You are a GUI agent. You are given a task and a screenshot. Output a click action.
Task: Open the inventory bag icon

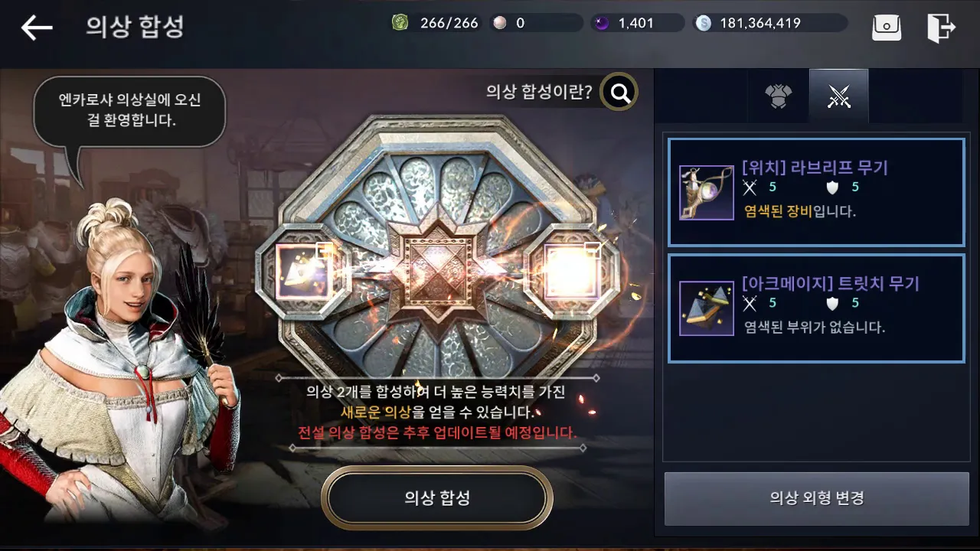pos(887,28)
